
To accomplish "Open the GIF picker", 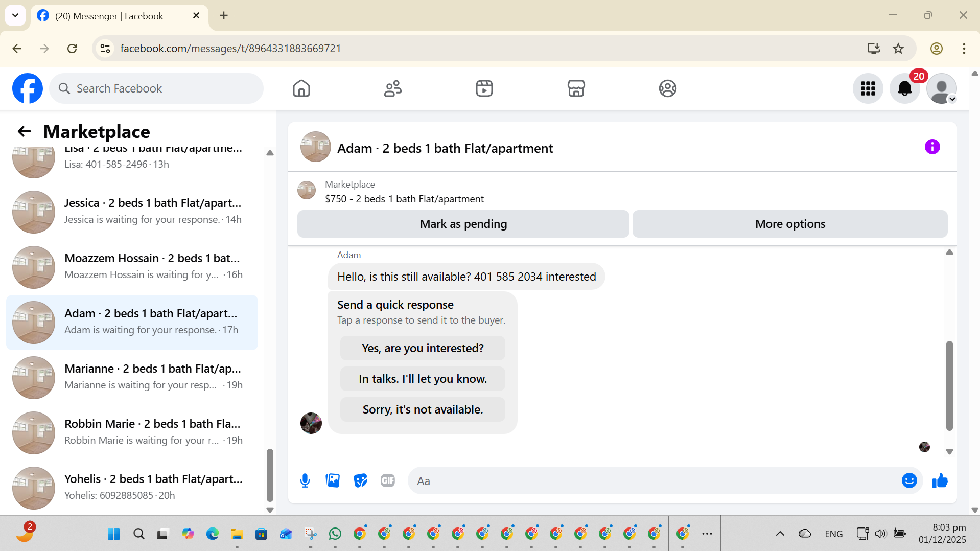I will coord(388,480).
